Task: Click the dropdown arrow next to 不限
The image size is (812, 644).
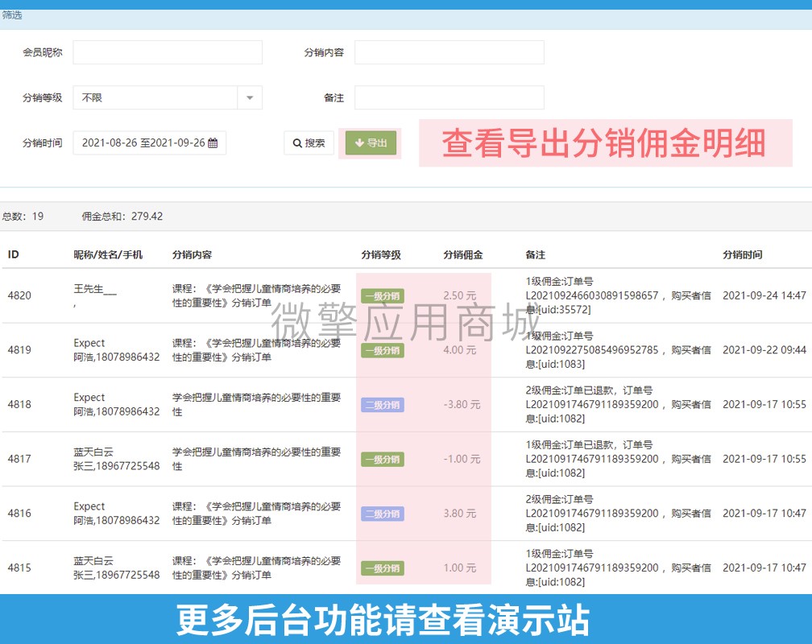Action: (x=250, y=97)
